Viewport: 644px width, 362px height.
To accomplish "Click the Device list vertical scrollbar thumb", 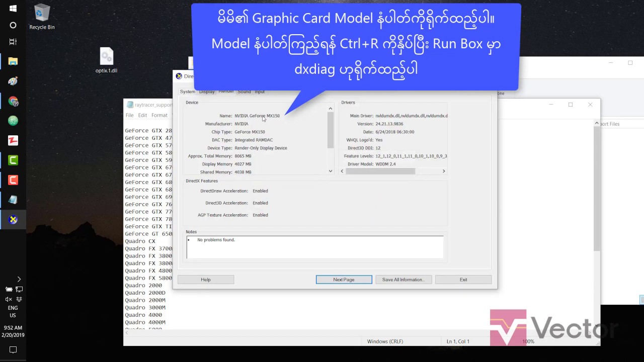I will [331, 130].
